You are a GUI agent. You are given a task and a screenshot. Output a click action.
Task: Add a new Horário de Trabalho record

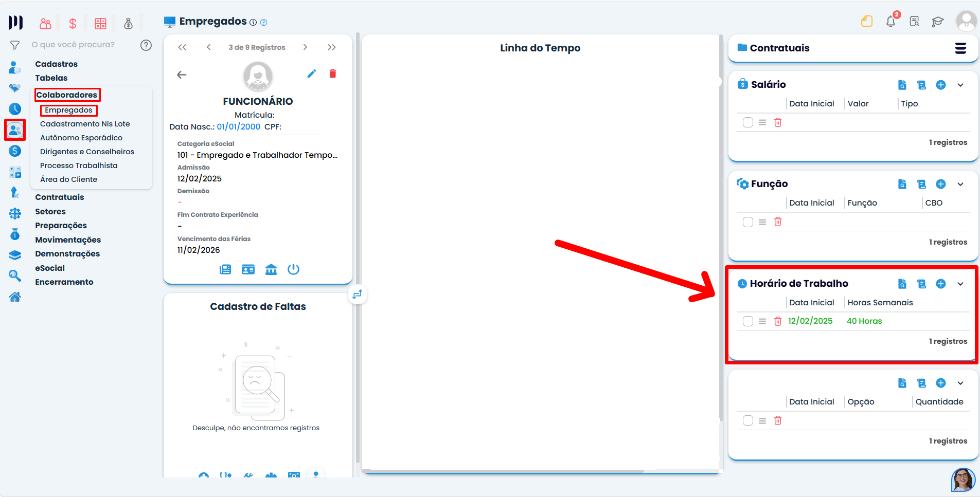click(x=941, y=284)
